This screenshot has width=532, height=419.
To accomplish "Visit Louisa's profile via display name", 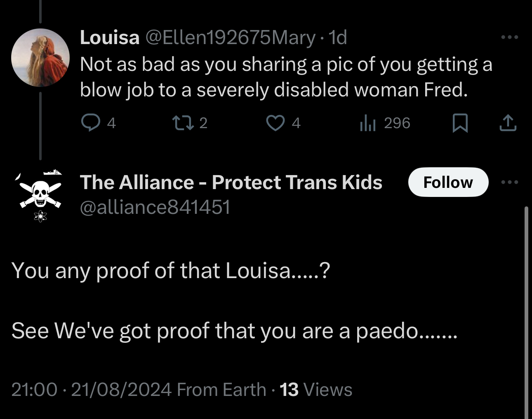I will pyautogui.click(x=110, y=38).
